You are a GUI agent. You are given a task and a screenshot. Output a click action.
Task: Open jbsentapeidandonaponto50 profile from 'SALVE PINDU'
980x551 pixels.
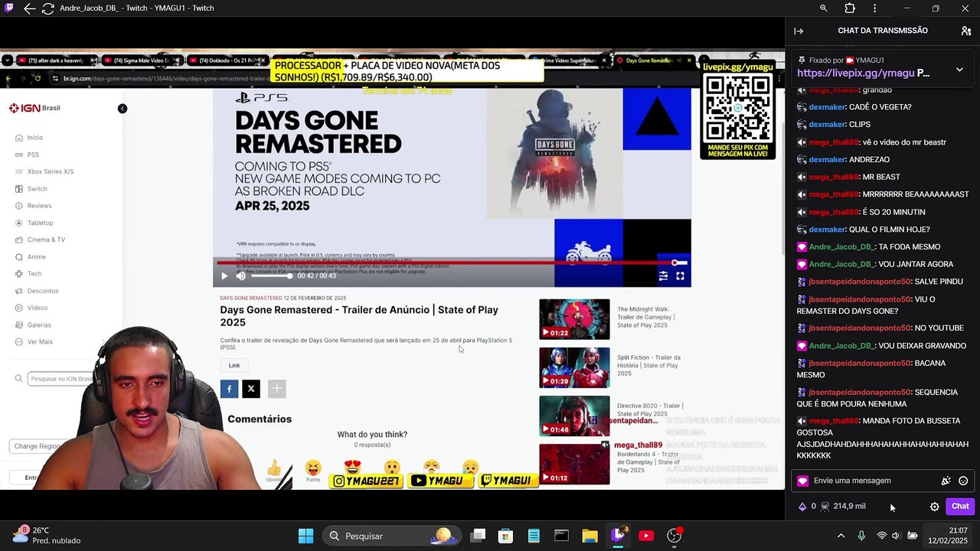pyautogui.click(x=860, y=282)
